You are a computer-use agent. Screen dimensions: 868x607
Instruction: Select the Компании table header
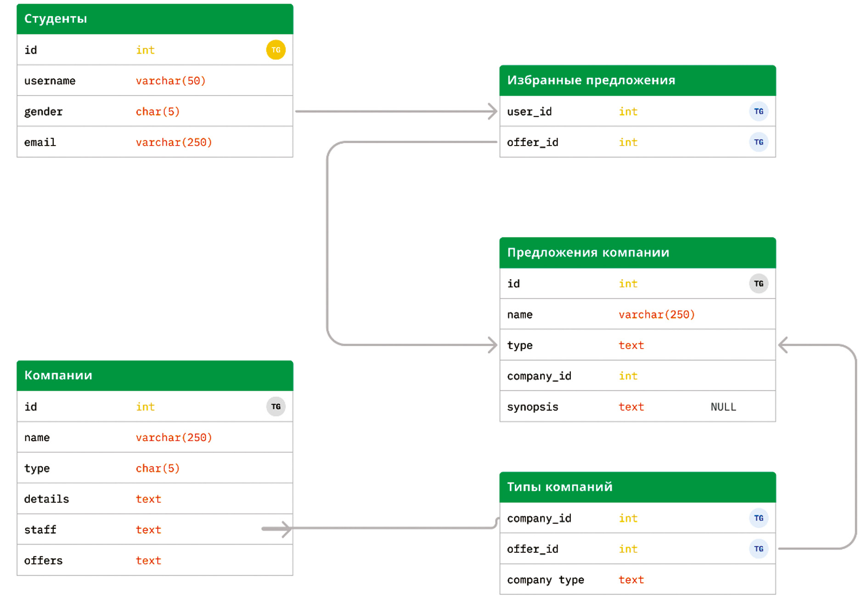[x=155, y=375]
